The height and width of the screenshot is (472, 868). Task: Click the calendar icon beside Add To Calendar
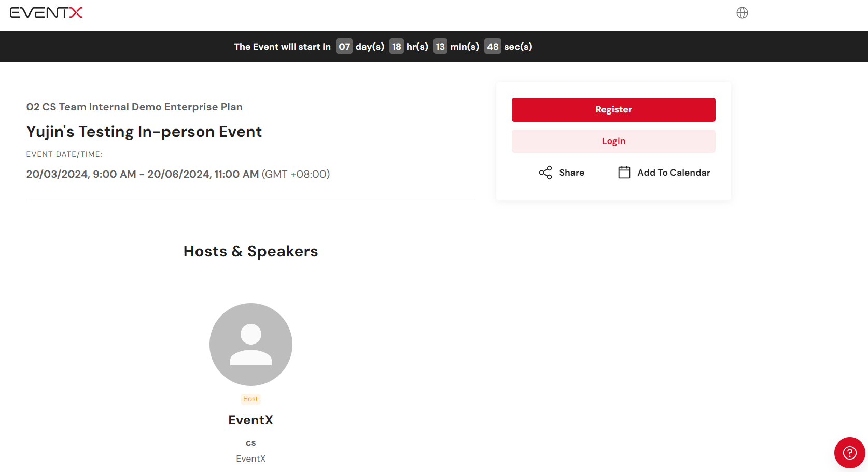click(624, 172)
